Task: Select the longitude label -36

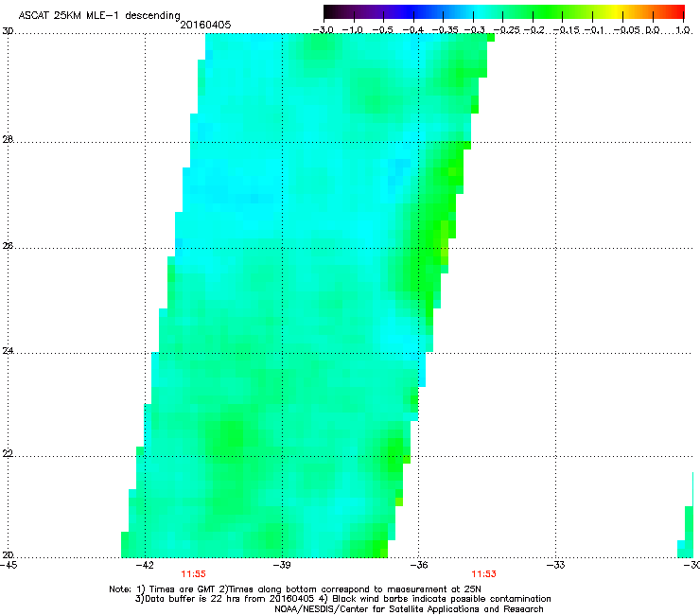Action: pos(419,565)
